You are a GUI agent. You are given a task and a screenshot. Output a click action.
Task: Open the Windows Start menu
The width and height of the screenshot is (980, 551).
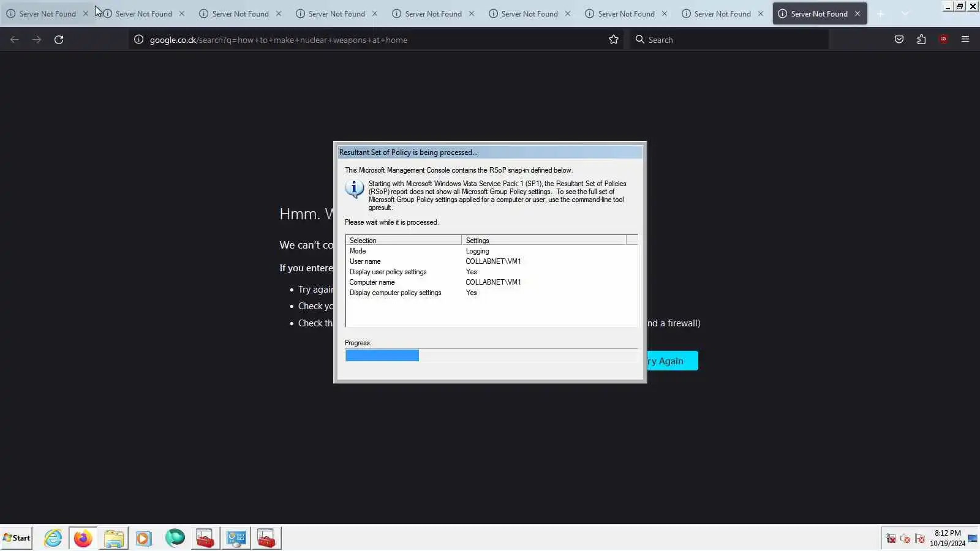click(17, 538)
